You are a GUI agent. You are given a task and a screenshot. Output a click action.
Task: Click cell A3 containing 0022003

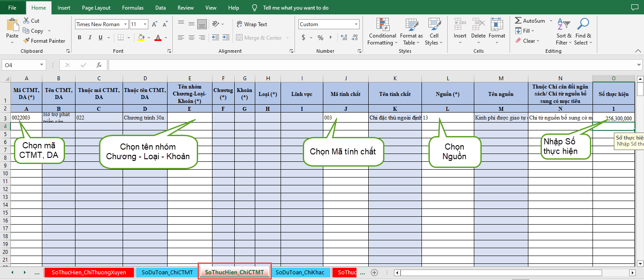tap(26, 118)
